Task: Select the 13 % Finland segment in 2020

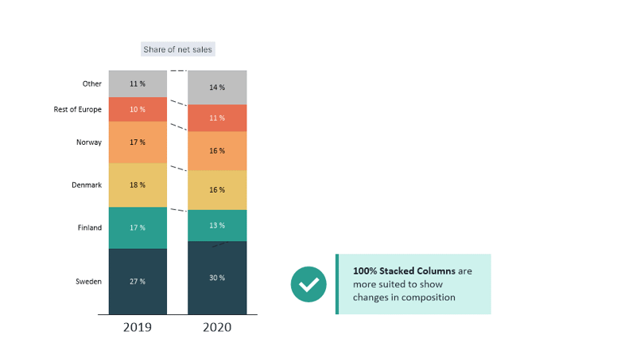Action: click(217, 225)
